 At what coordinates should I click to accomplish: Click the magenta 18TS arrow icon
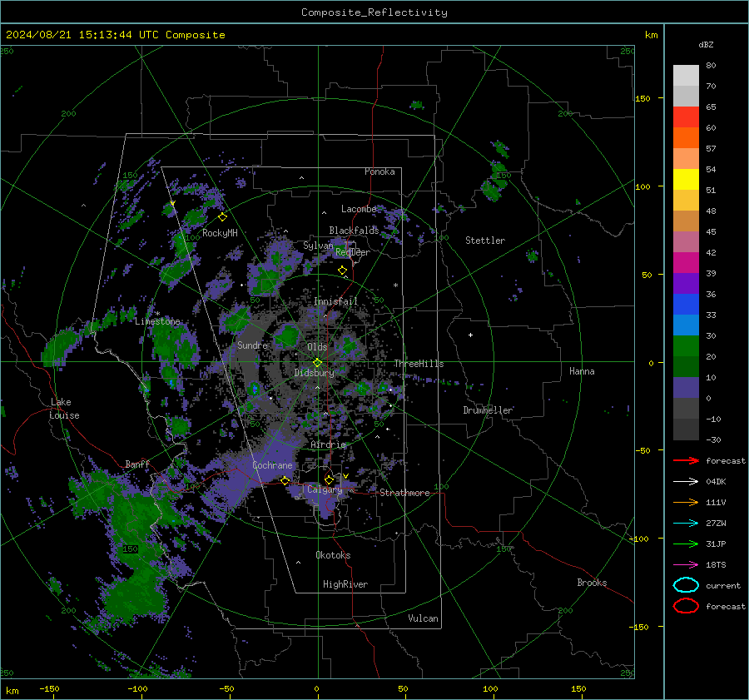(x=686, y=565)
